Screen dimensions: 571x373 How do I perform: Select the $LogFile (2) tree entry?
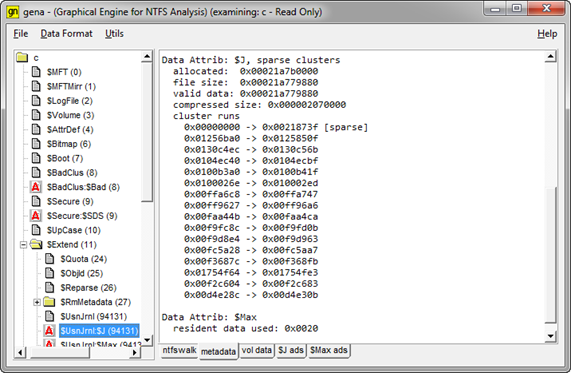click(x=70, y=101)
